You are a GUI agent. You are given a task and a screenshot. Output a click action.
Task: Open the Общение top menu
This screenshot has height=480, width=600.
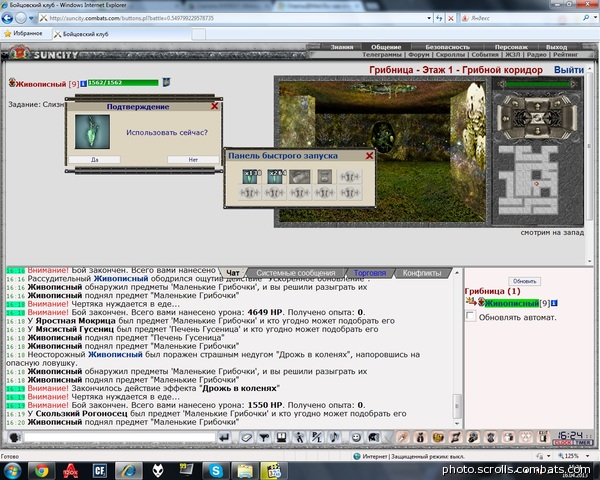[x=386, y=47]
